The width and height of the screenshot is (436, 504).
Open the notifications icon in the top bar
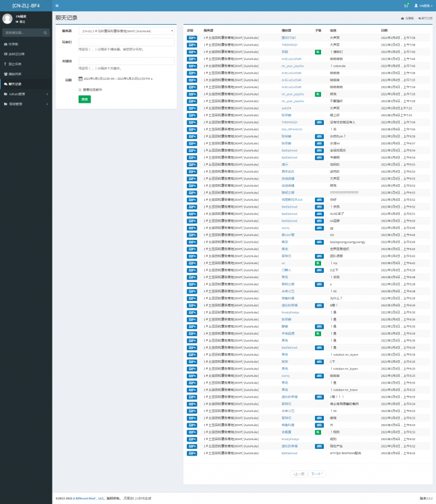pos(406,5)
